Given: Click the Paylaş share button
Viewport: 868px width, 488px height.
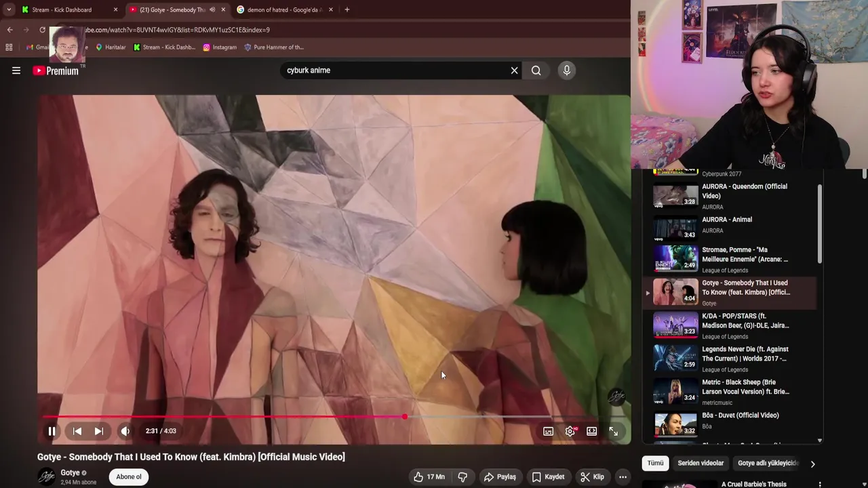Looking at the screenshot, I should (500, 477).
